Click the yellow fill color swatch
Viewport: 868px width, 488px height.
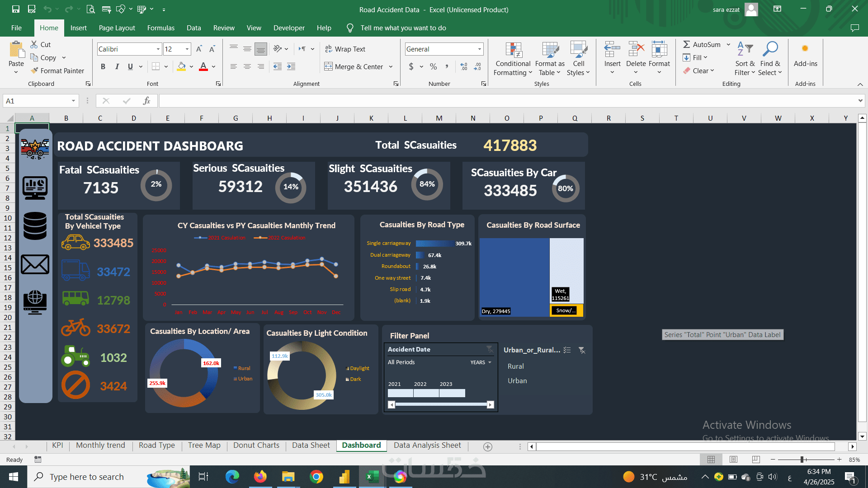click(x=181, y=67)
